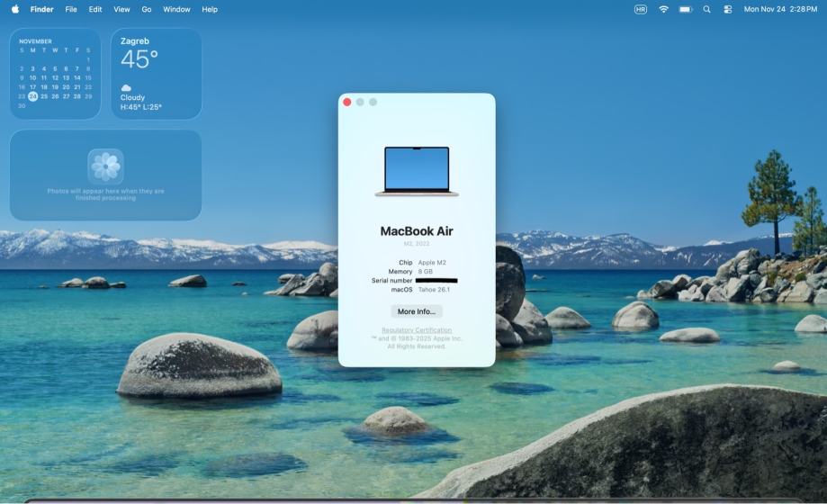This screenshot has width=827, height=504.
Task: Click the Photos widget processing message
Action: tap(105, 194)
